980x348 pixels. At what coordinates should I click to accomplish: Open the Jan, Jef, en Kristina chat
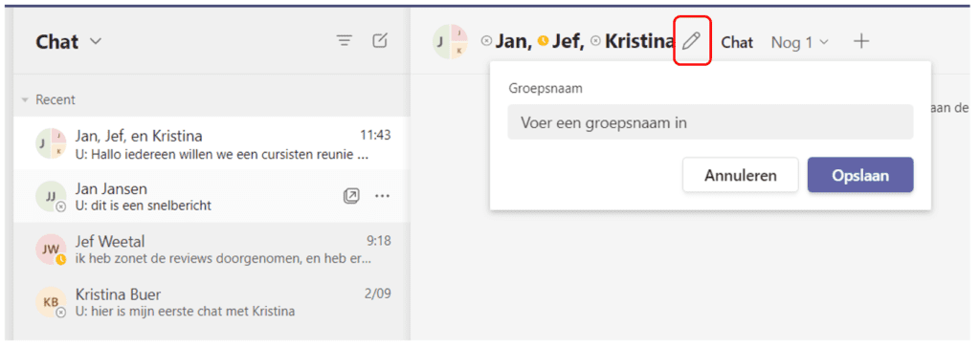(x=212, y=143)
